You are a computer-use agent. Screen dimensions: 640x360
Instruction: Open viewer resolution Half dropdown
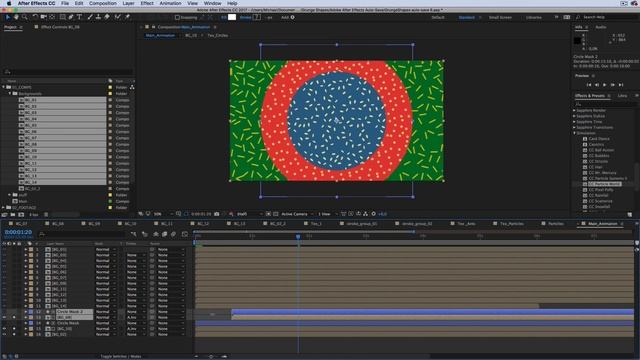coord(249,214)
